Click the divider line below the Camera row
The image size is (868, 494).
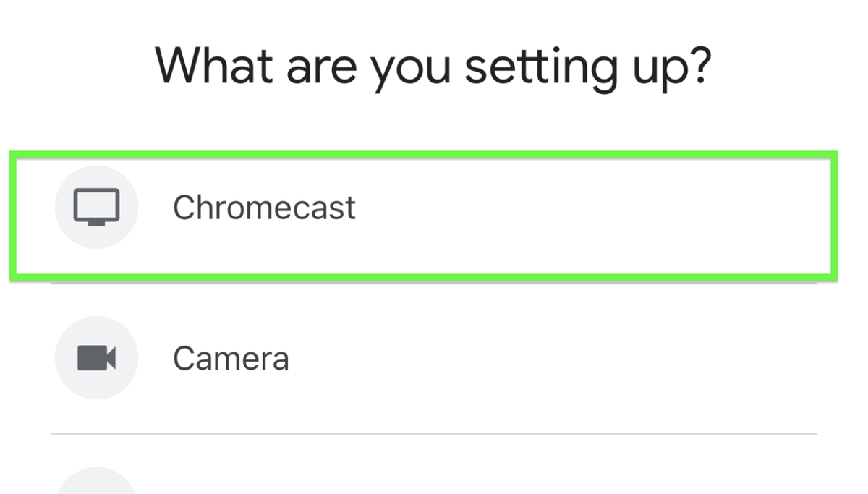(434, 433)
